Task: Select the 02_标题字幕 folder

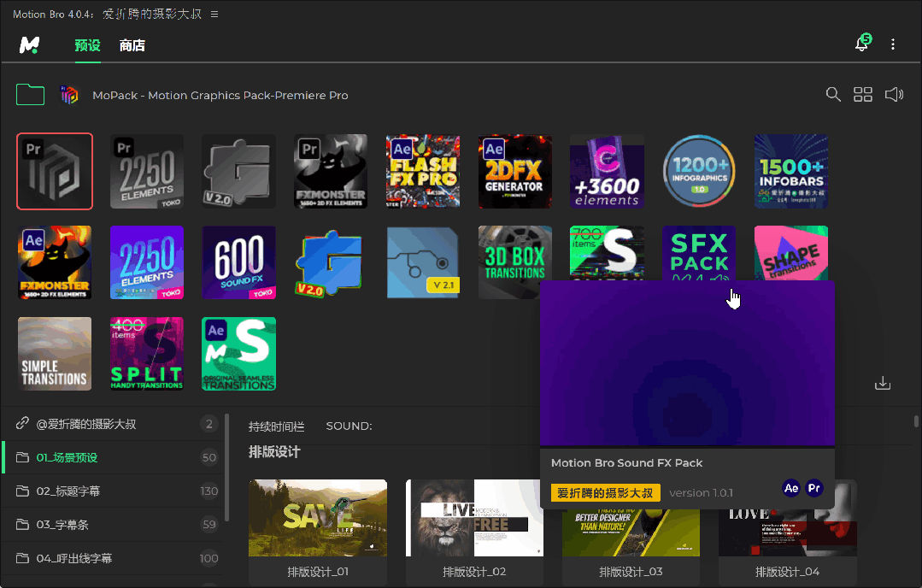Action: coord(112,491)
